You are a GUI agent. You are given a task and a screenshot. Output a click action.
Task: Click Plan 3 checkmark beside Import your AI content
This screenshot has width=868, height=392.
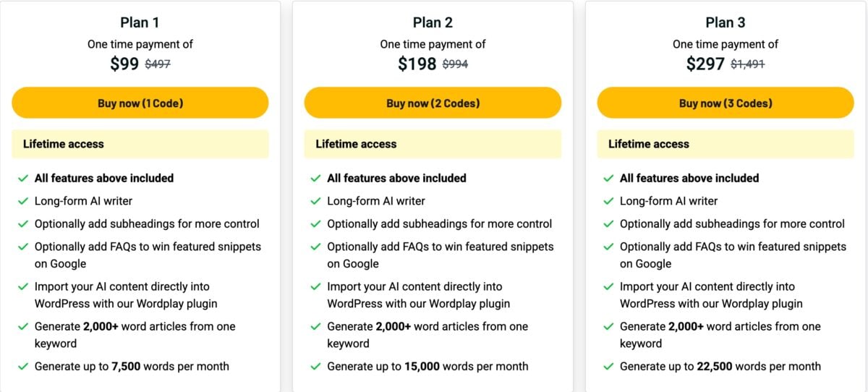coord(608,287)
